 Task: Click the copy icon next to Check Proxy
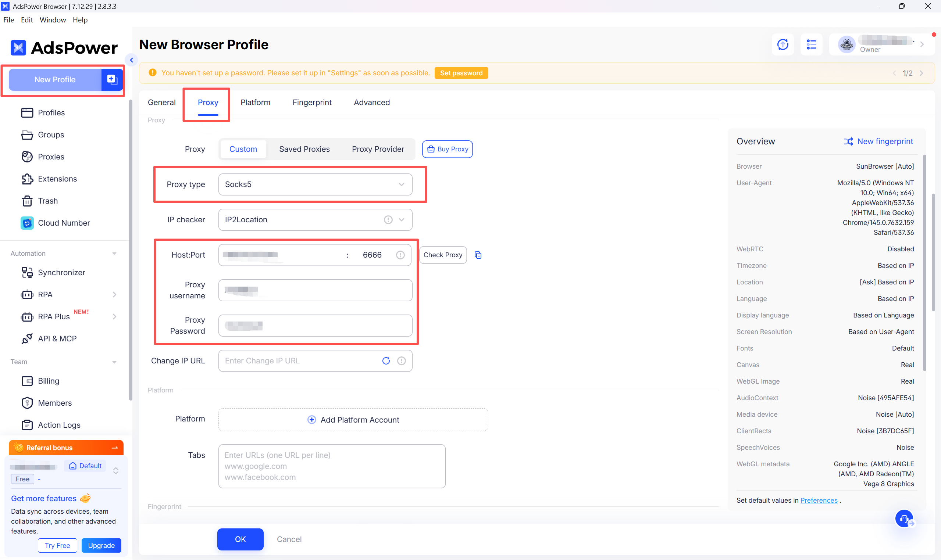478,255
